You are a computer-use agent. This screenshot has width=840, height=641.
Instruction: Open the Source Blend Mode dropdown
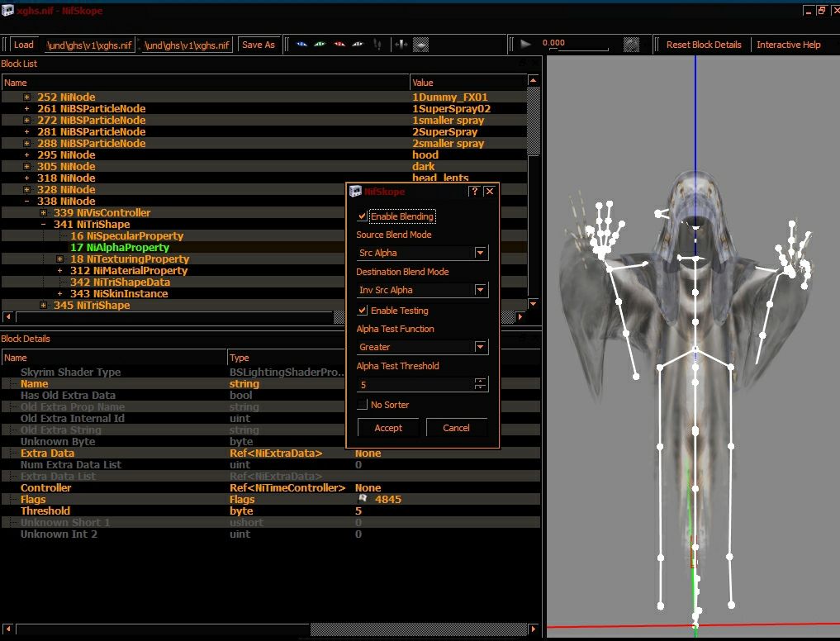coord(423,253)
